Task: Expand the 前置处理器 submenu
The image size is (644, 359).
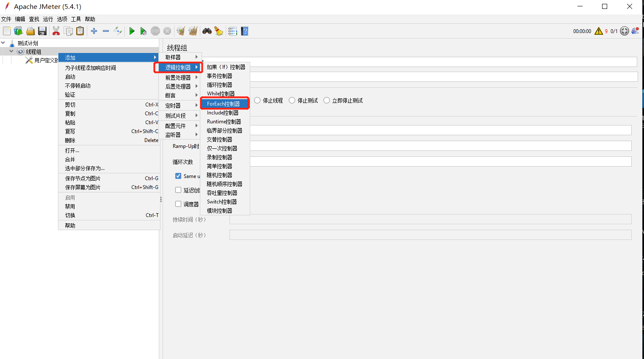Action: [x=181, y=78]
